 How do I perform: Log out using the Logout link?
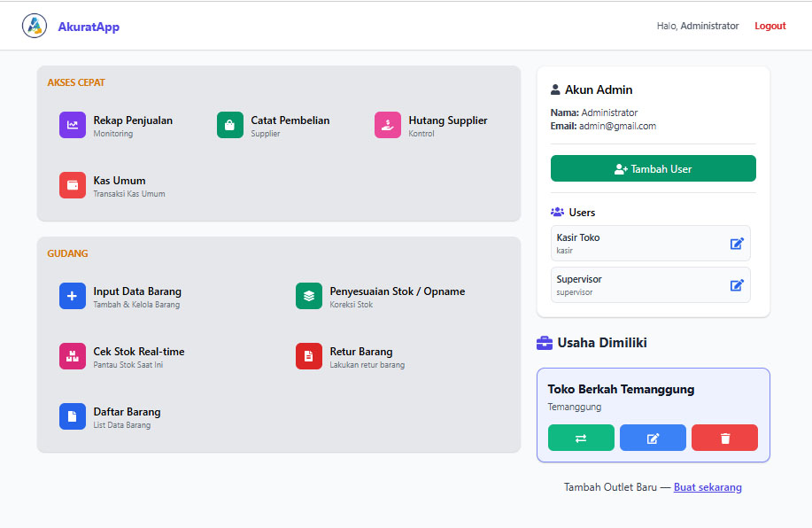point(769,27)
